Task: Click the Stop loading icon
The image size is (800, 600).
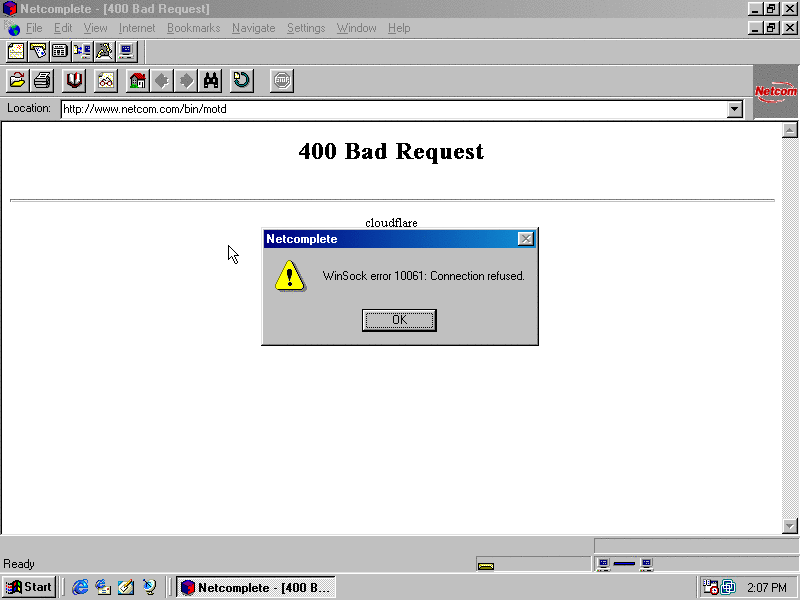Action: click(282, 80)
